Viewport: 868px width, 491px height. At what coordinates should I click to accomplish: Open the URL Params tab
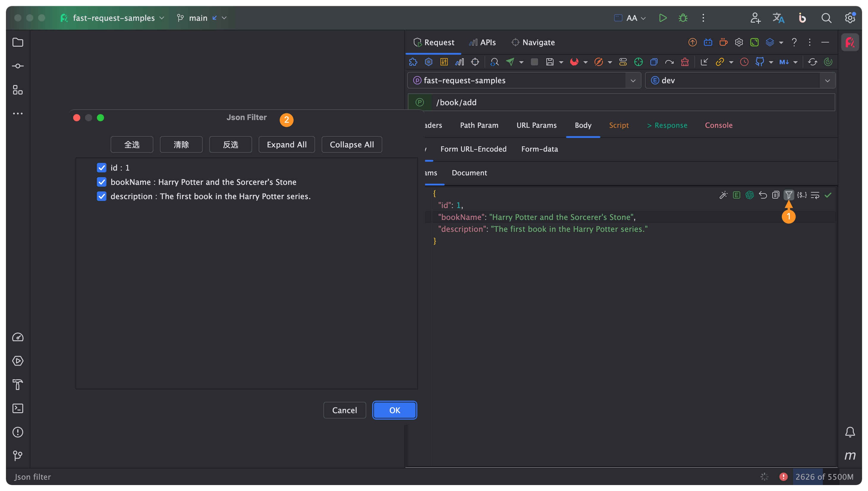coord(536,125)
